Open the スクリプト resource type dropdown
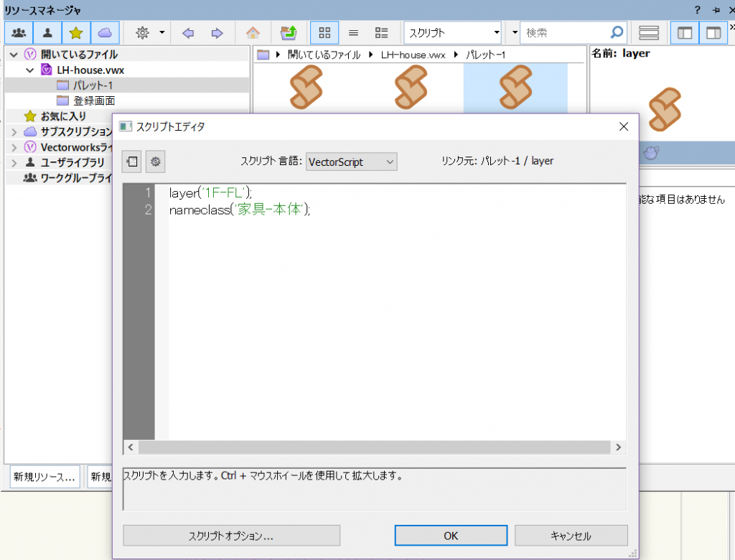Screen dimensions: 735x560 (x=454, y=32)
